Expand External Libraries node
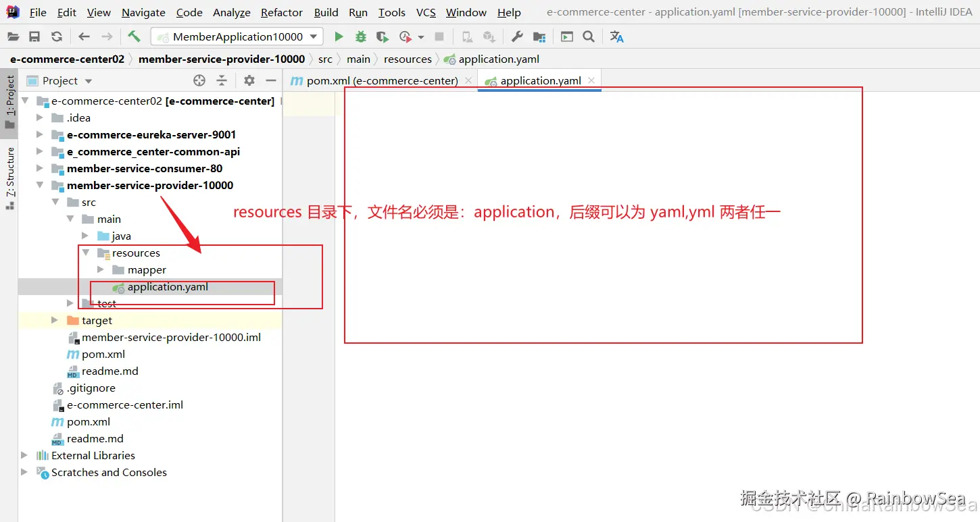980x522 pixels. pos(26,455)
